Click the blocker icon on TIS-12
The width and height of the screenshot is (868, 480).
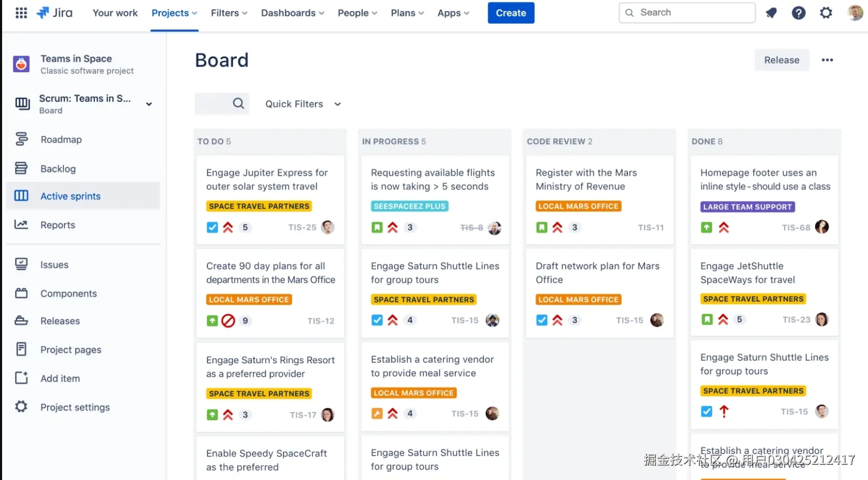tap(228, 320)
